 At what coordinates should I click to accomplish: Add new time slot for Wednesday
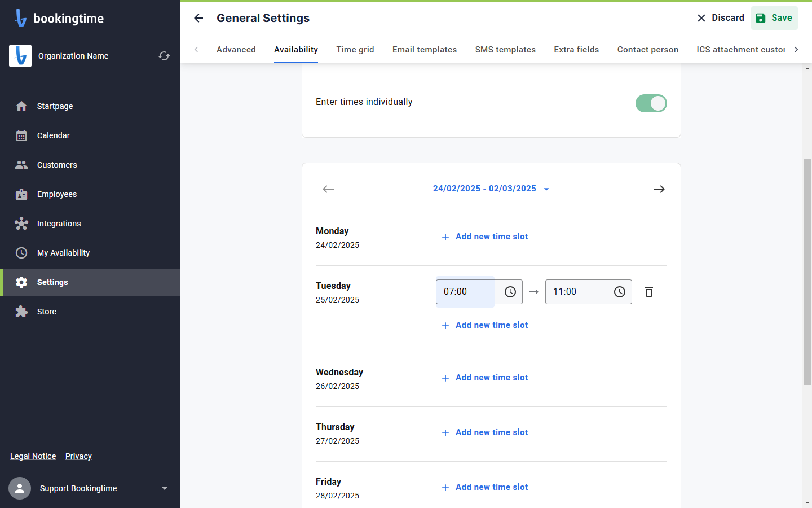485,378
